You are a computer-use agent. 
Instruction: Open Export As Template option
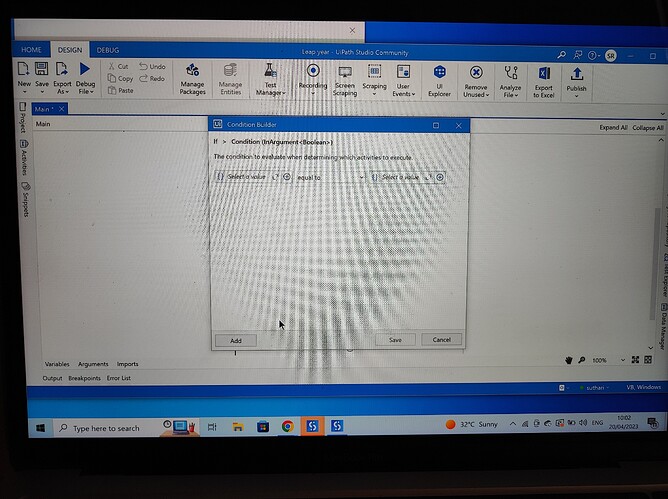[62, 78]
